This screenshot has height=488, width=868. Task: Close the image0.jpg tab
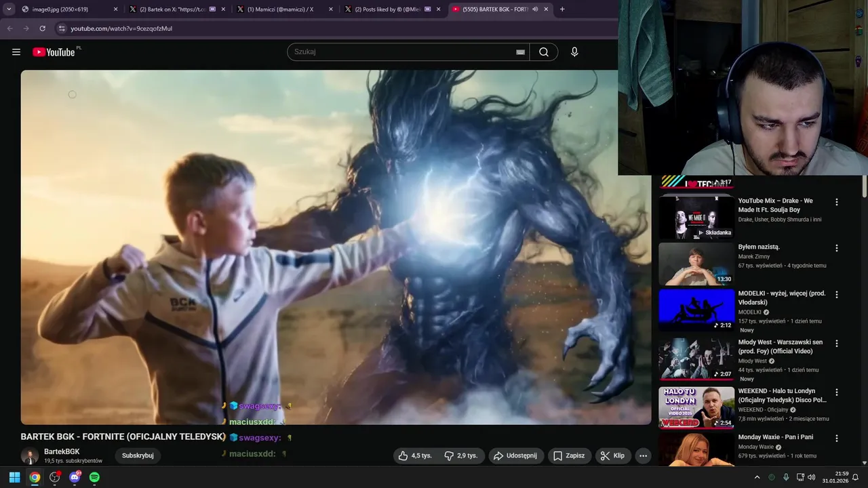click(115, 9)
